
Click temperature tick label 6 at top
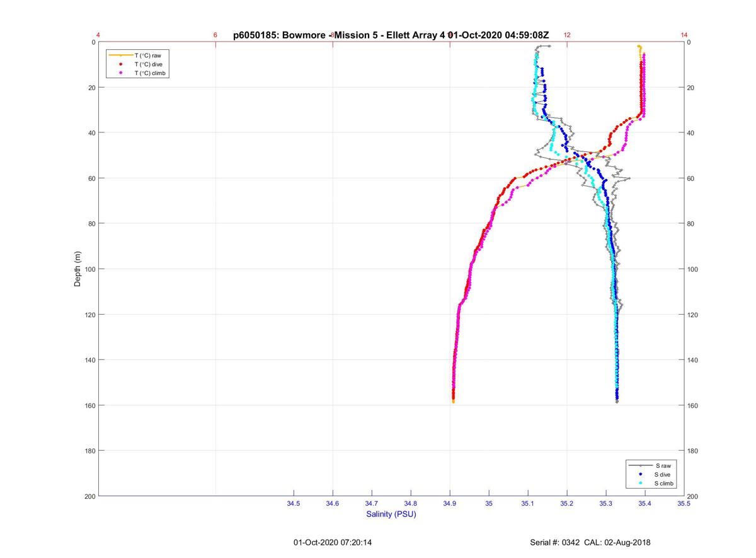215,35
